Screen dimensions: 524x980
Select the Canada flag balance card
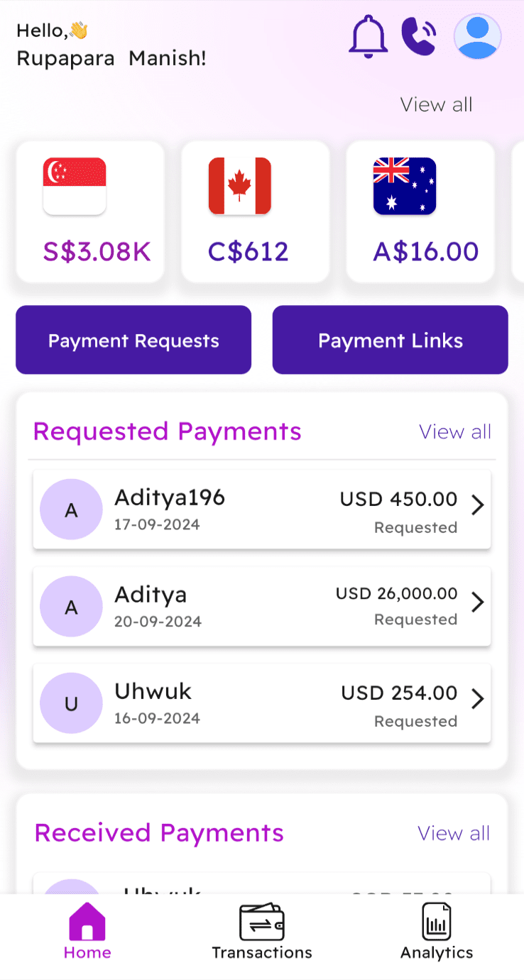click(x=255, y=211)
